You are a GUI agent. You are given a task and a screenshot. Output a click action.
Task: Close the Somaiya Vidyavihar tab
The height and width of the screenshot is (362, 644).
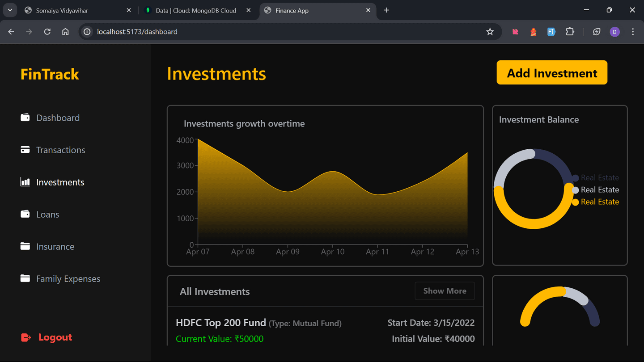click(129, 10)
